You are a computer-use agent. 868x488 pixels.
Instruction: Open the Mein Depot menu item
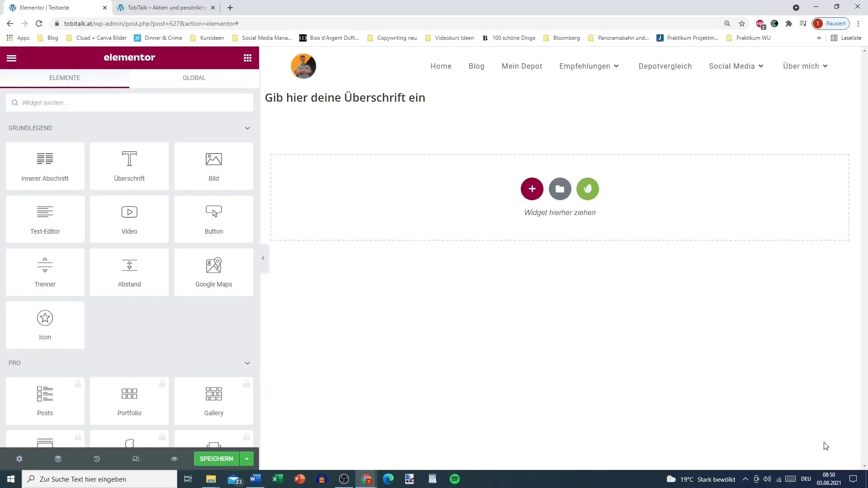(x=522, y=66)
